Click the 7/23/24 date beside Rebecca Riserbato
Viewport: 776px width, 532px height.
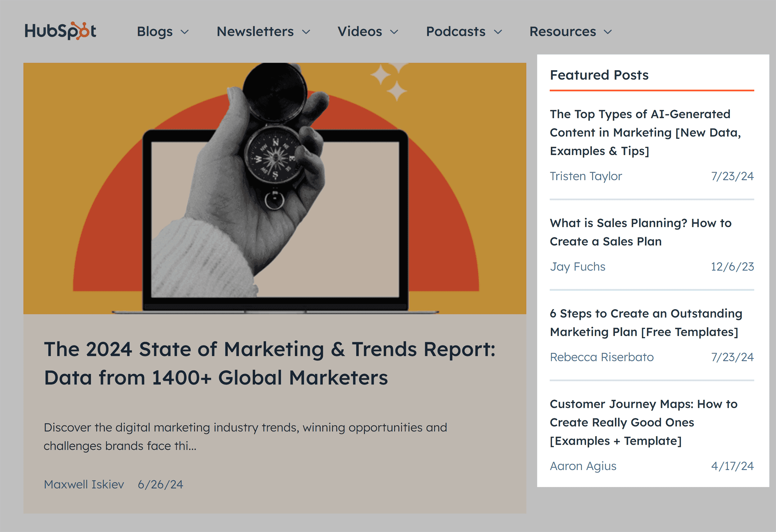(732, 357)
